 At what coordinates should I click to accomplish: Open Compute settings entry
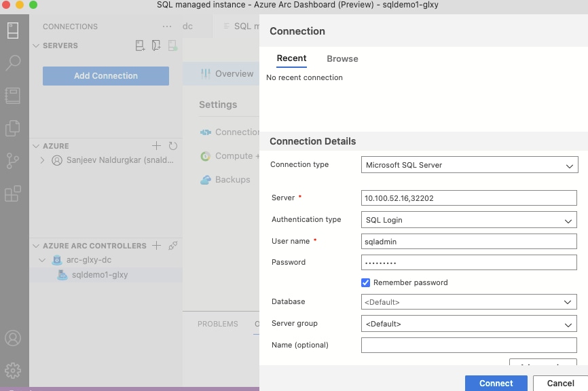(x=229, y=156)
